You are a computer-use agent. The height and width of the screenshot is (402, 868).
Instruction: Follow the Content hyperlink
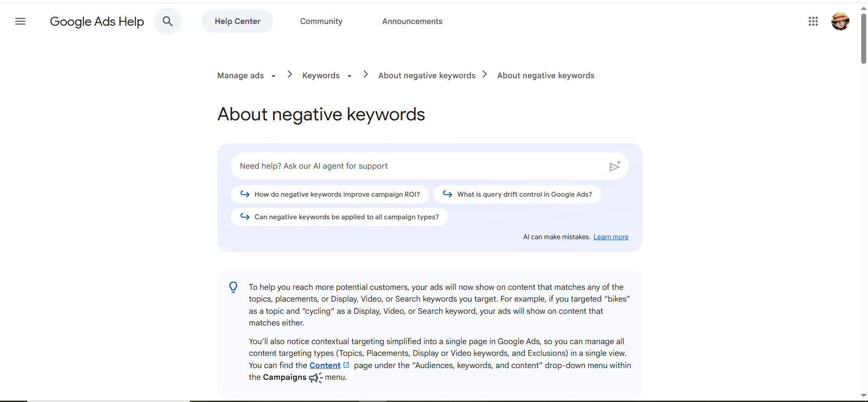325,365
